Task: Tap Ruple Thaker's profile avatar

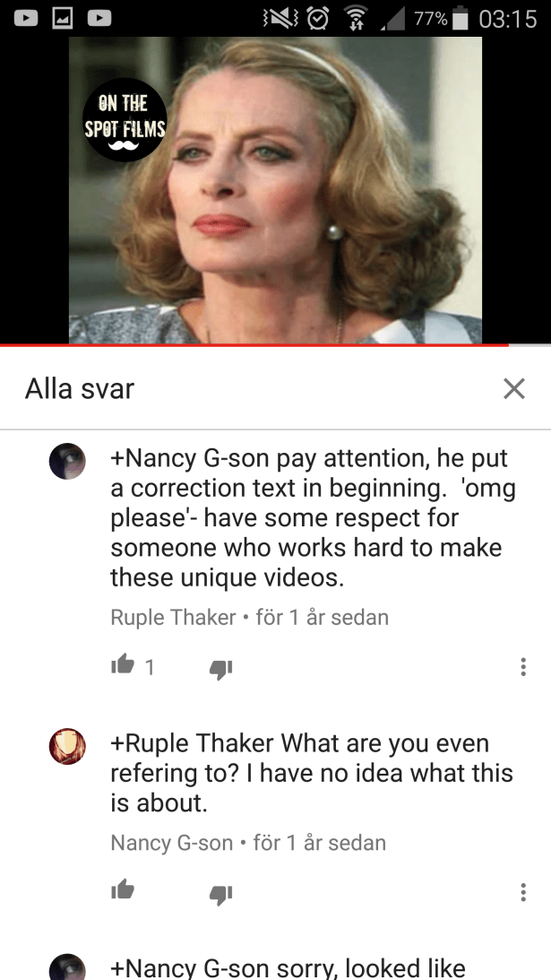Action: coord(67,461)
